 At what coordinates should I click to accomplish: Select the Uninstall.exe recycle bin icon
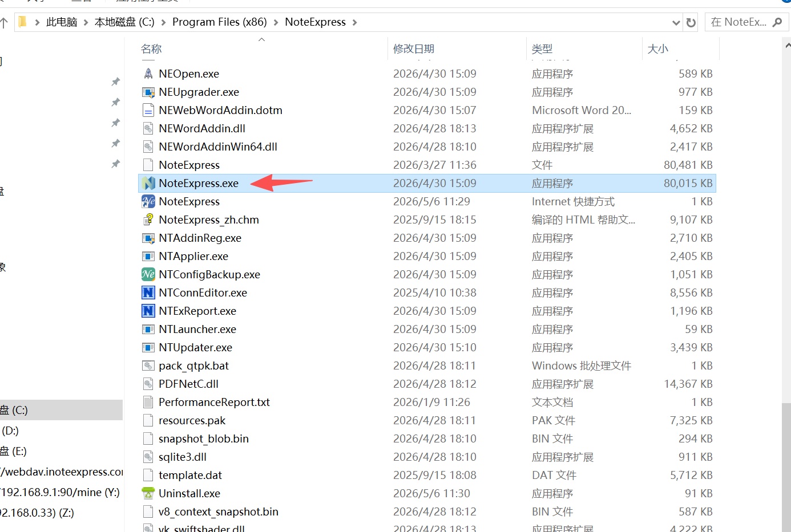click(148, 493)
